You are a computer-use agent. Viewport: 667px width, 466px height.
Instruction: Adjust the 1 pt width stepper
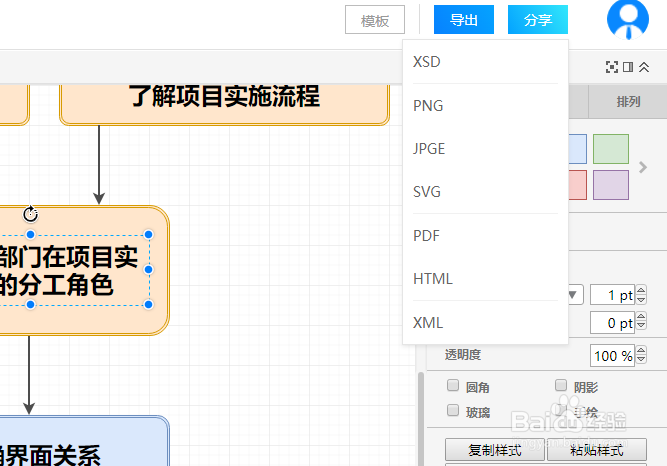[x=641, y=294]
